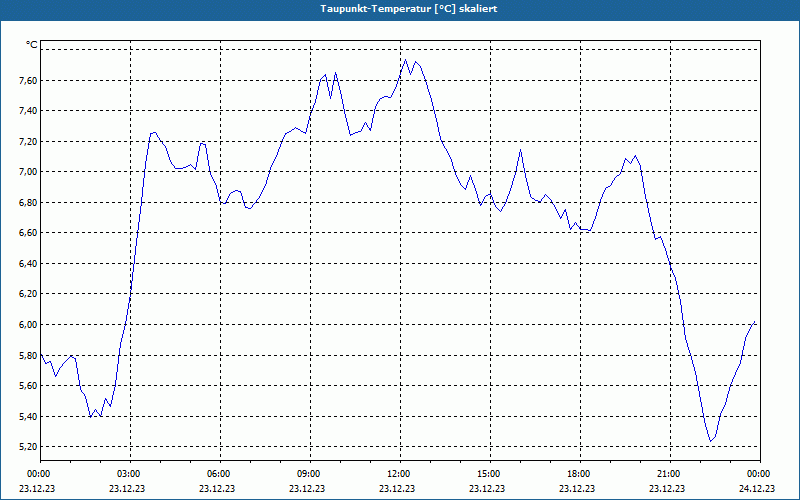Image resolution: width=800 pixels, height=500 pixels.
Task: Click the 6,00 y-axis value
Action: pyautogui.click(x=28, y=324)
